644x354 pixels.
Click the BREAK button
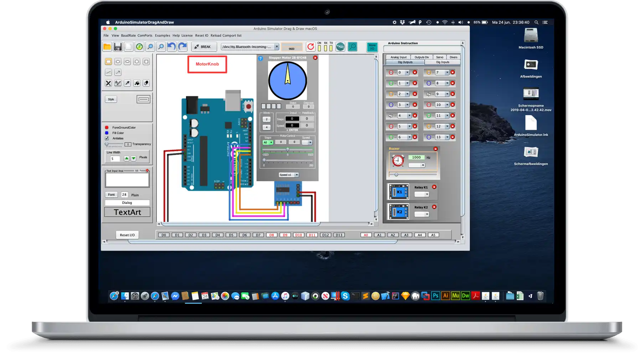(x=203, y=47)
